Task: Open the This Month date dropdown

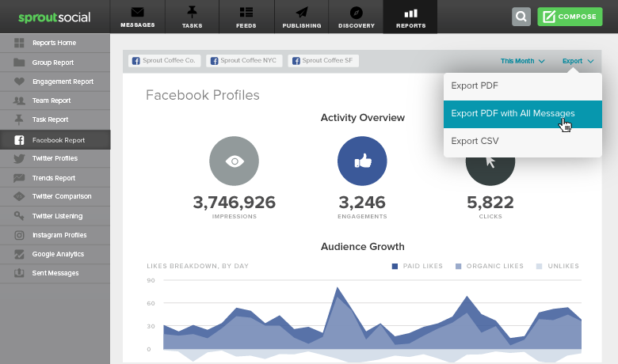Action: 522,61
